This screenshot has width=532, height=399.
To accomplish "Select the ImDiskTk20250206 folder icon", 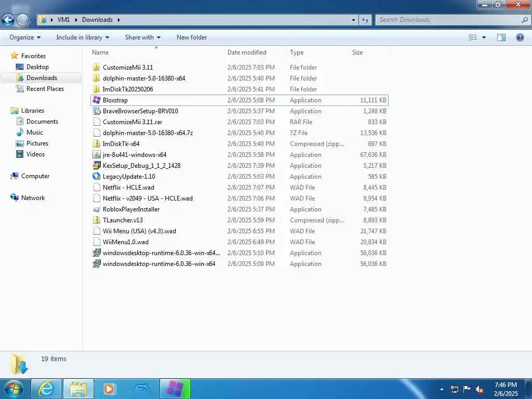I will [x=97, y=89].
